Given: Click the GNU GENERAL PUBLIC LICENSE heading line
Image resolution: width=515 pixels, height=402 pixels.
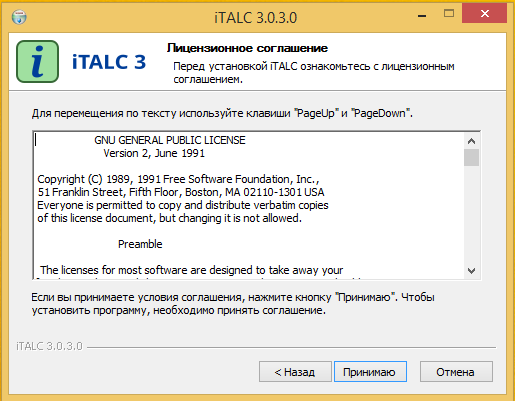Looking at the screenshot, I should pyautogui.click(x=170, y=140).
